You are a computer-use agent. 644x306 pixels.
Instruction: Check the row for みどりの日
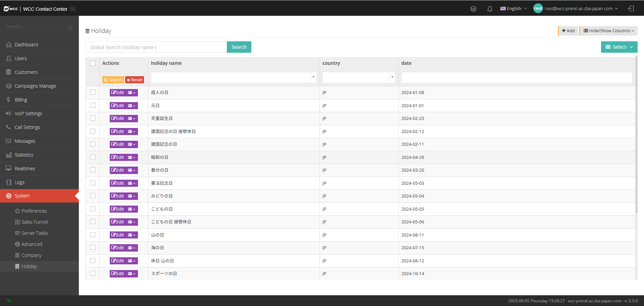pyautogui.click(x=93, y=196)
